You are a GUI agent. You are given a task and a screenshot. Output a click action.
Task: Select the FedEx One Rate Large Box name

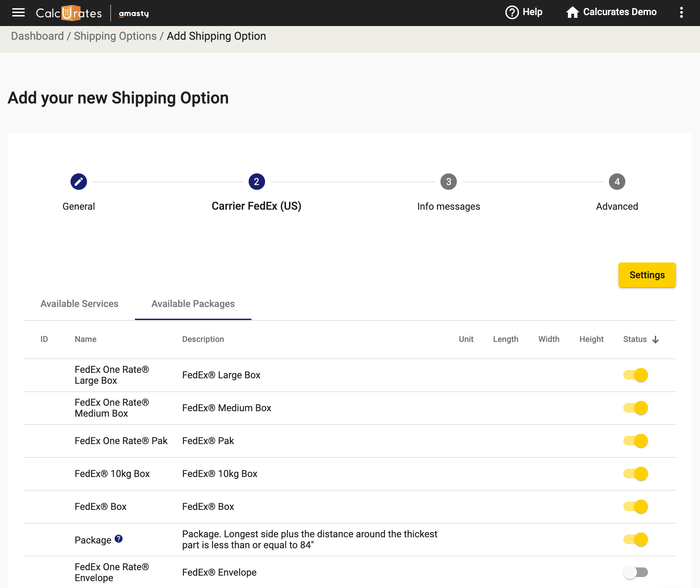point(112,375)
